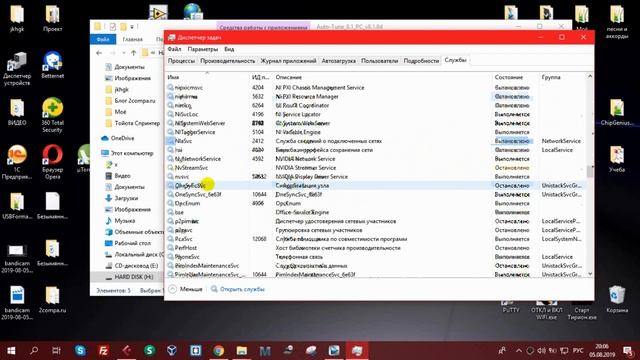
Task: Open the recent locations dropdown in File Explorer
Action: pos(123,53)
